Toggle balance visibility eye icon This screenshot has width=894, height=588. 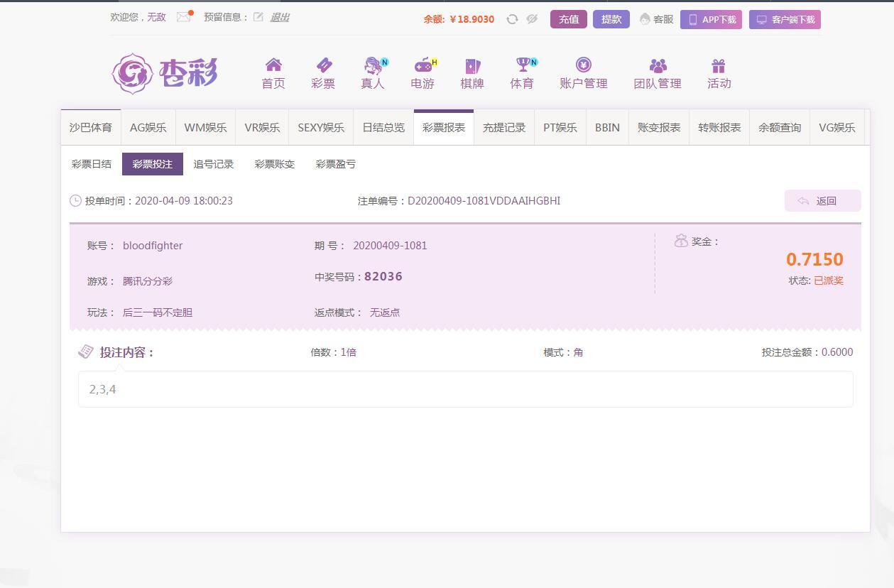pos(532,19)
